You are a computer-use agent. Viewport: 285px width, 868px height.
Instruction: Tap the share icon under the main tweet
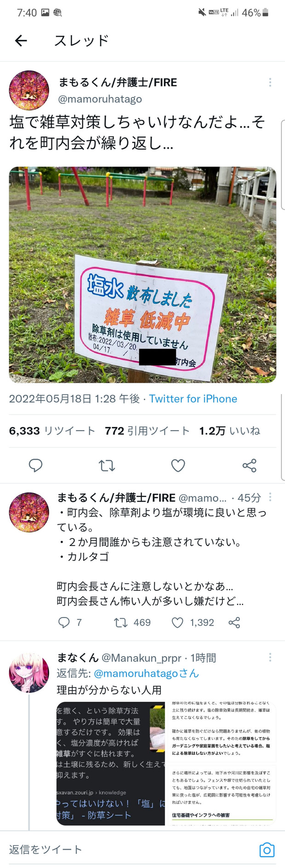pos(249,465)
